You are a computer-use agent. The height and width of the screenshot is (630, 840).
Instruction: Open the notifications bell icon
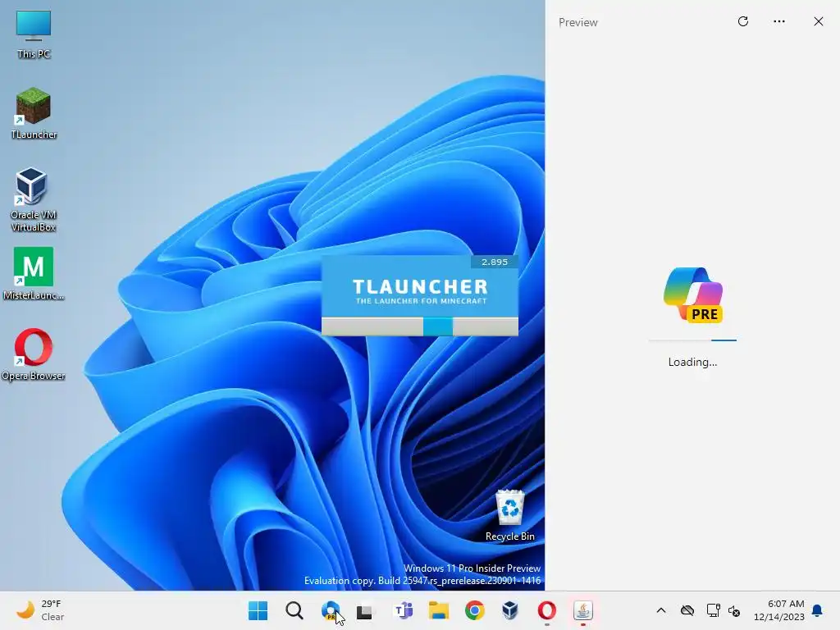click(x=818, y=610)
